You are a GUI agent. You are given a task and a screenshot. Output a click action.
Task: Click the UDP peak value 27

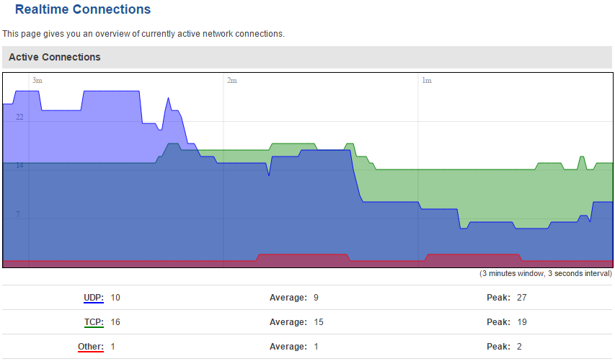pos(521,298)
